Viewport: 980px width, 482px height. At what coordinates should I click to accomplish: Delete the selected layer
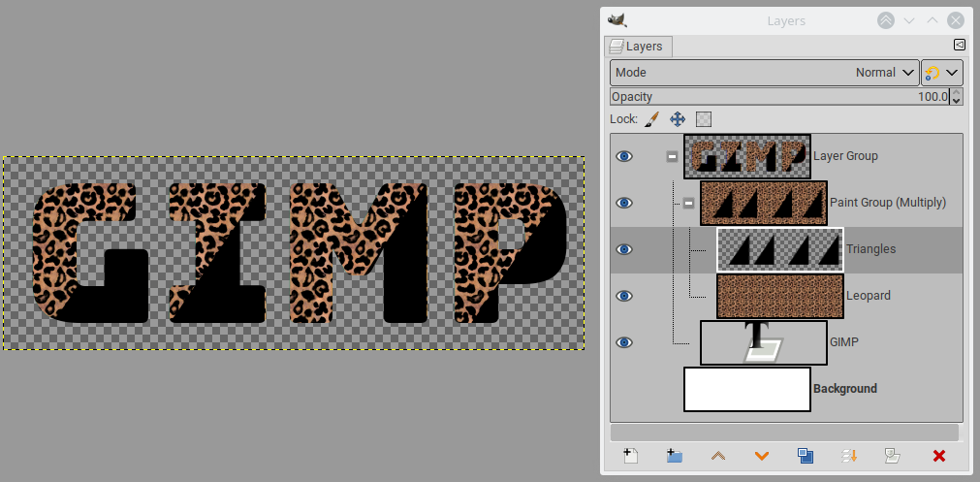pyautogui.click(x=938, y=456)
